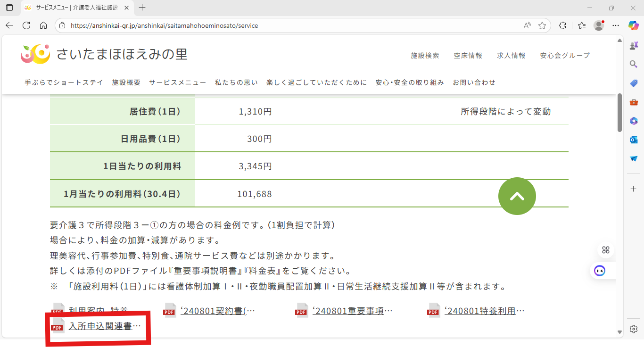The width and height of the screenshot is (644, 347).
Task: Open Read aloud from address bar
Action: coord(527,25)
